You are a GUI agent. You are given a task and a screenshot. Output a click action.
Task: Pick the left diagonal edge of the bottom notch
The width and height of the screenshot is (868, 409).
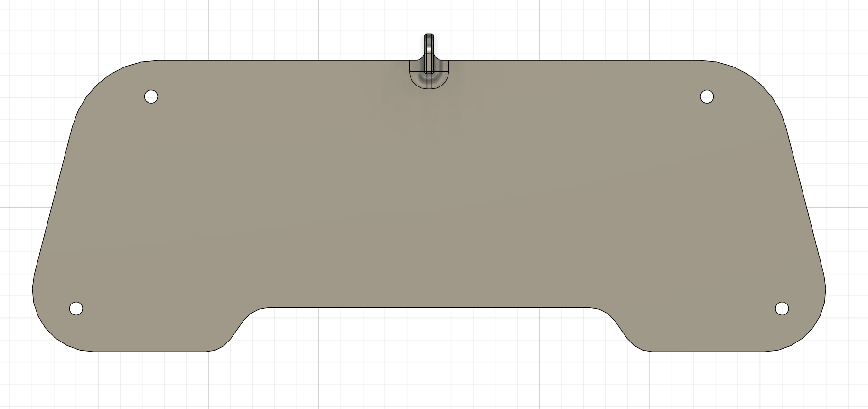(x=237, y=329)
